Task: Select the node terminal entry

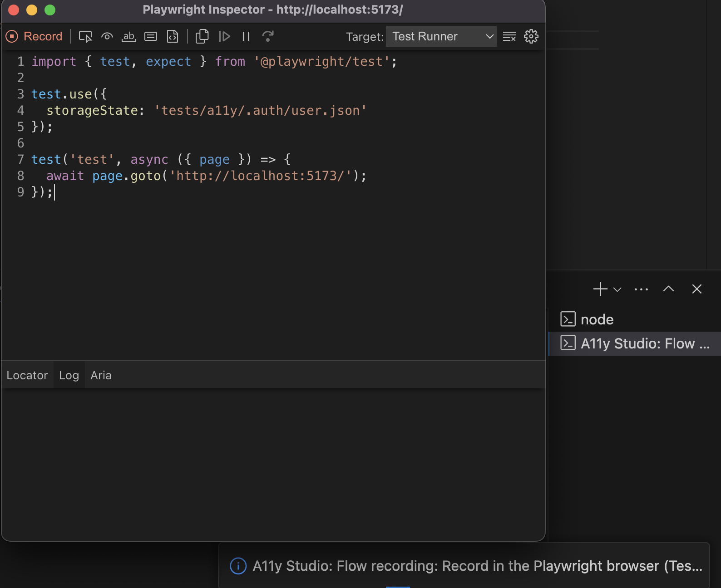Action: pyautogui.click(x=635, y=319)
